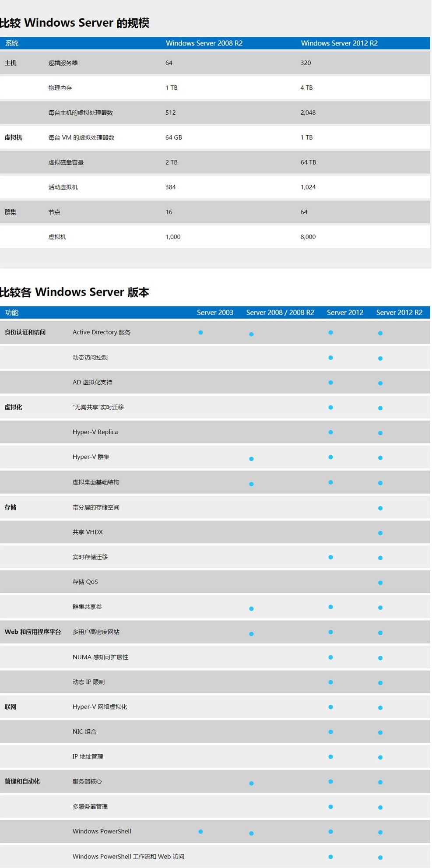Select the Server 2003 column header
The height and width of the screenshot is (868, 432).
[x=215, y=313]
